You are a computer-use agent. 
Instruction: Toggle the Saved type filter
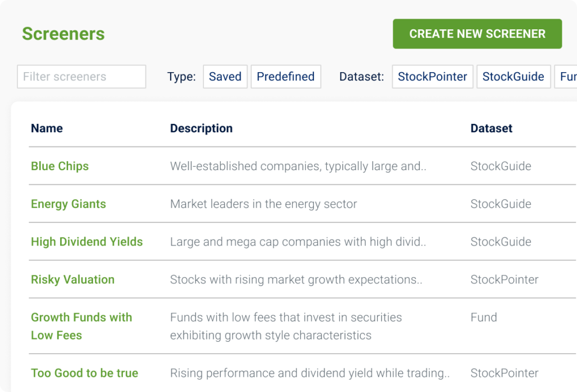[225, 77]
